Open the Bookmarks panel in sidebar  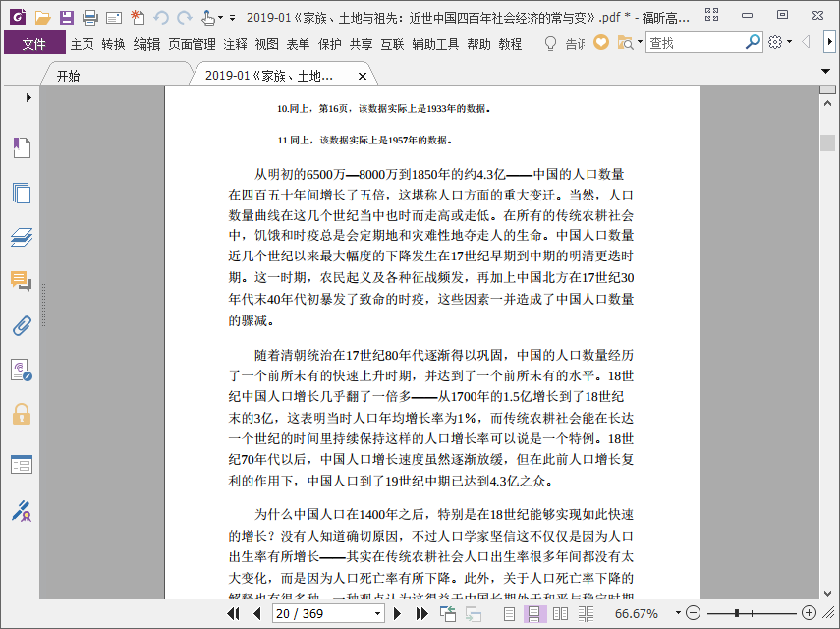pos(22,147)
